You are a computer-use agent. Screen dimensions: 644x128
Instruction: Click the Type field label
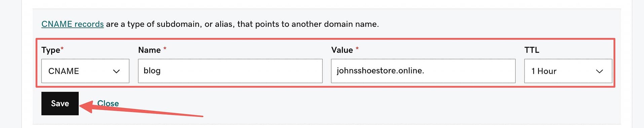pos(51,50)
